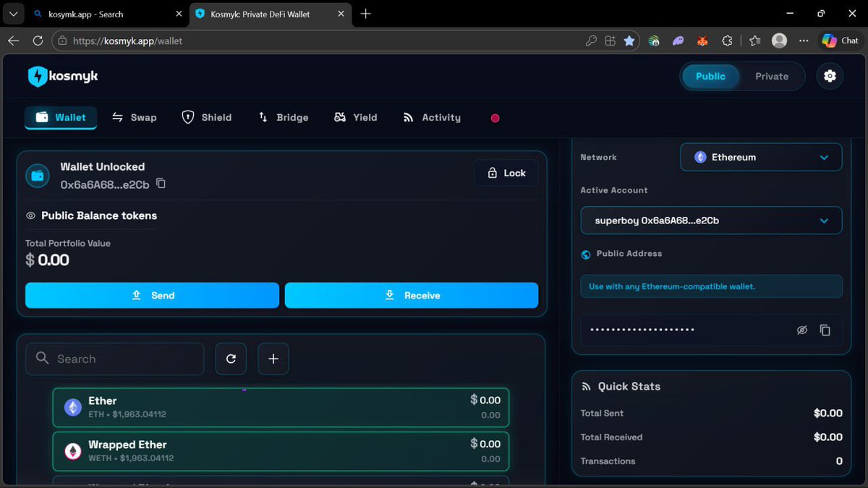
Task: Click Total Received value in Quick Stats
Action: click(x=828, y=437)
